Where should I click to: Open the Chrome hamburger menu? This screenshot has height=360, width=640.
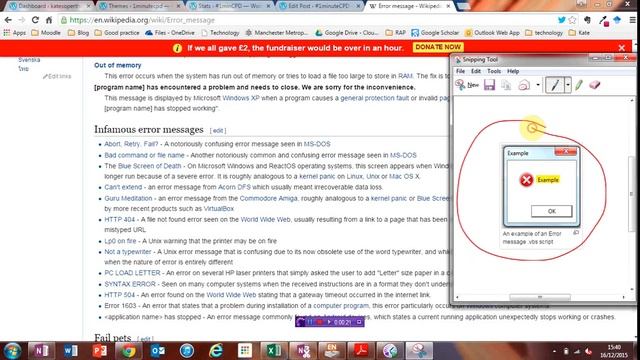[x=632, y=20]
